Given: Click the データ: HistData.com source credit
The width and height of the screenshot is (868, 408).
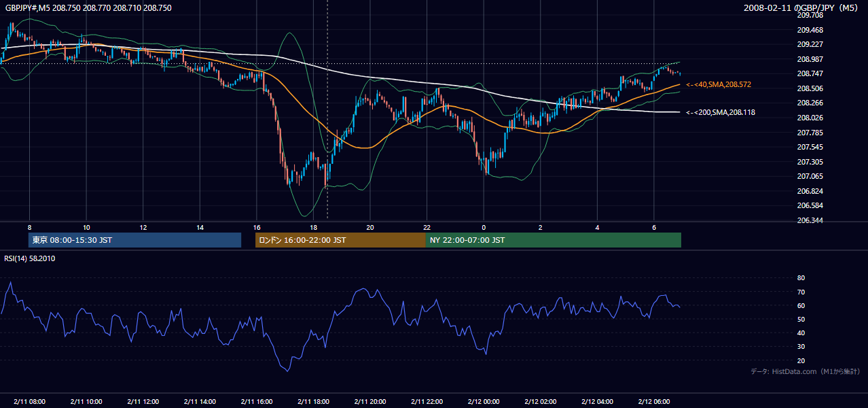Looking at the screenshot, I should coord(805,371).
